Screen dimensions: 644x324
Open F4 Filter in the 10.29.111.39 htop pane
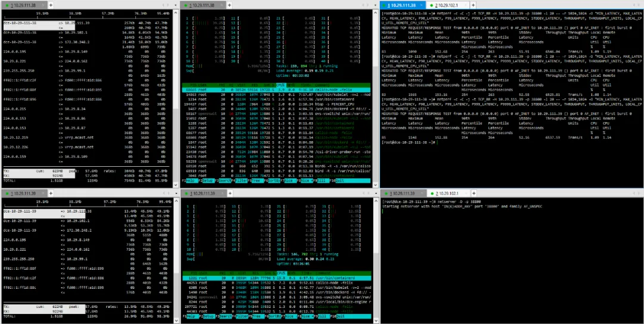click(241, 316)
